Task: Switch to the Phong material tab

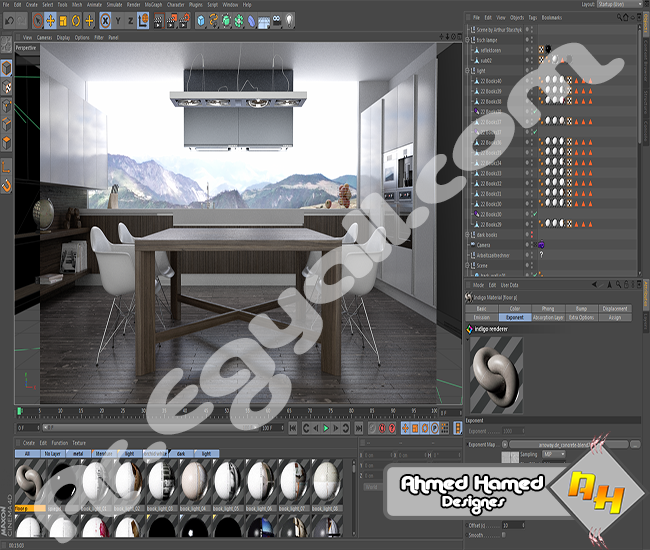Action: pyautogui.click(x=548, y=308)
